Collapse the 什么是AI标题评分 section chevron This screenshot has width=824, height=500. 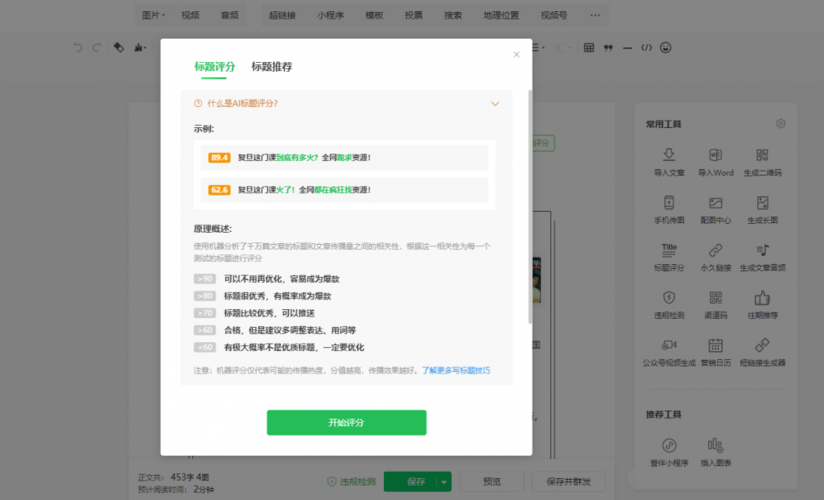495,104
